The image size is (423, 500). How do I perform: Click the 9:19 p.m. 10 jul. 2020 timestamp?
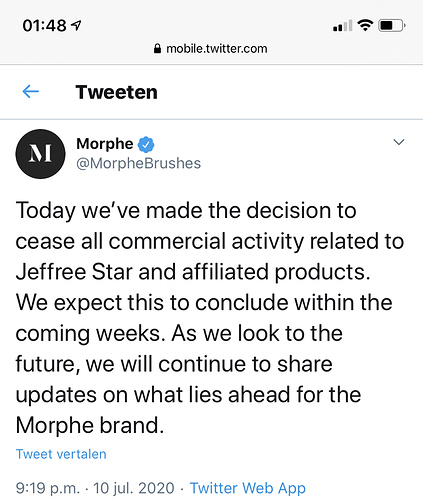coord(95,488)
